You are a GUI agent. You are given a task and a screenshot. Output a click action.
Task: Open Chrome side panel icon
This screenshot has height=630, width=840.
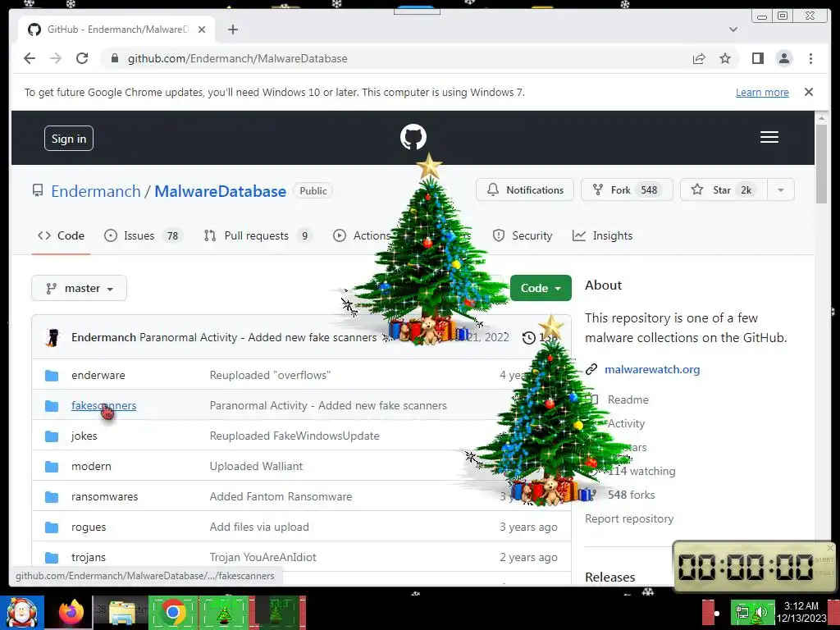(757, 58)
